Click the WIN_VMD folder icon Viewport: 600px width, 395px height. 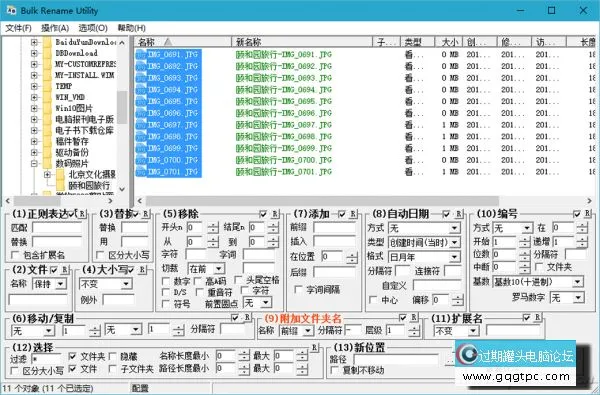[x=47, y=97]
